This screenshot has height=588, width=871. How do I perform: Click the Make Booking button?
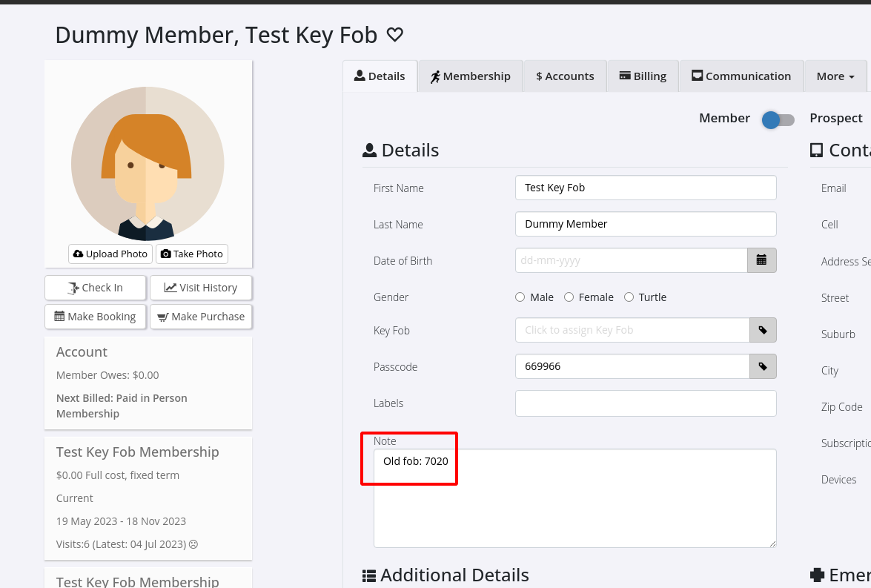click(x=95, y=317)
